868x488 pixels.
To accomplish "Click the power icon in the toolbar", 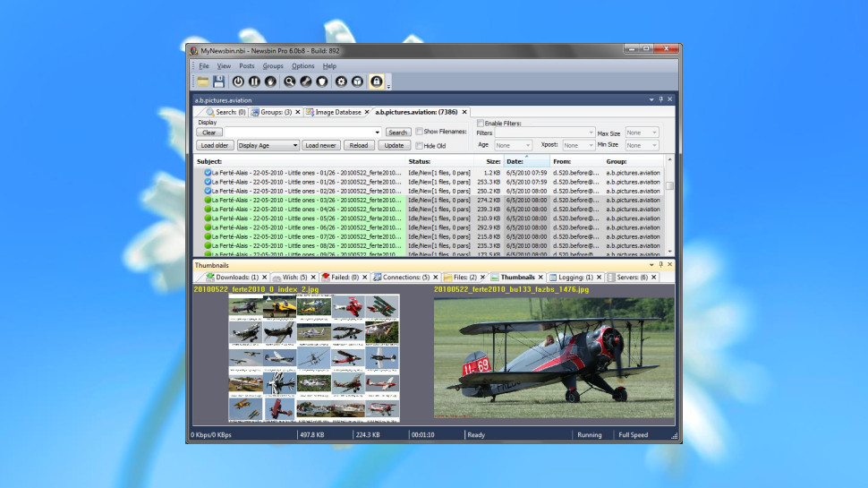I will [x=238, y=81].
